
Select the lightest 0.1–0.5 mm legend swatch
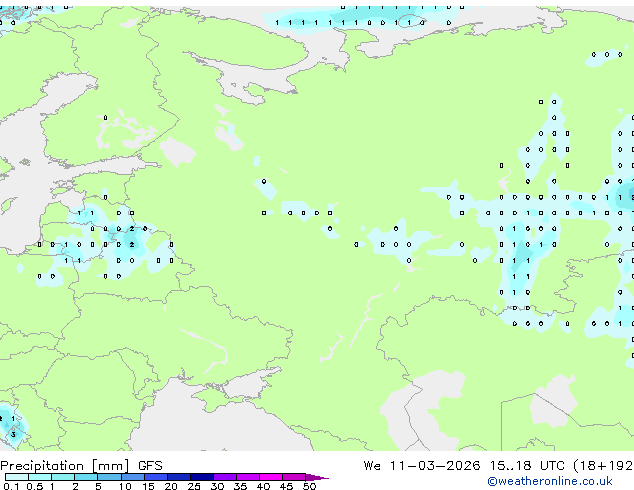point(17,477)
